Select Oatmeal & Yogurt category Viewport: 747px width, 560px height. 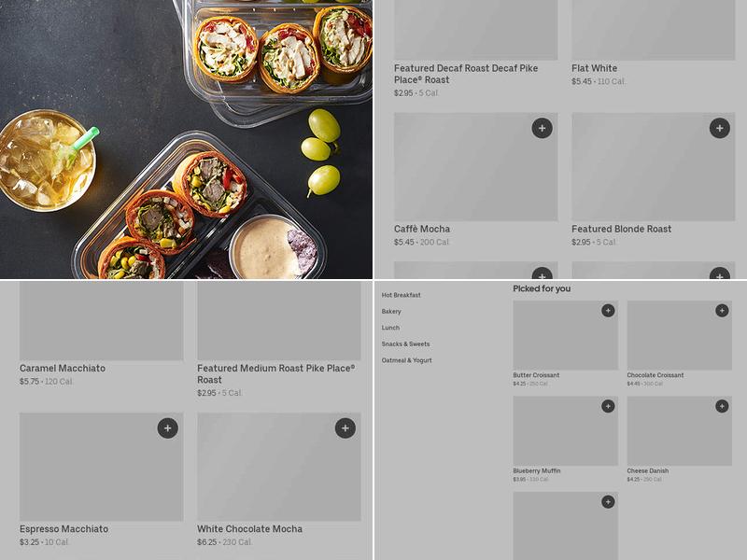pyautogui.click(x=407, y=360)
